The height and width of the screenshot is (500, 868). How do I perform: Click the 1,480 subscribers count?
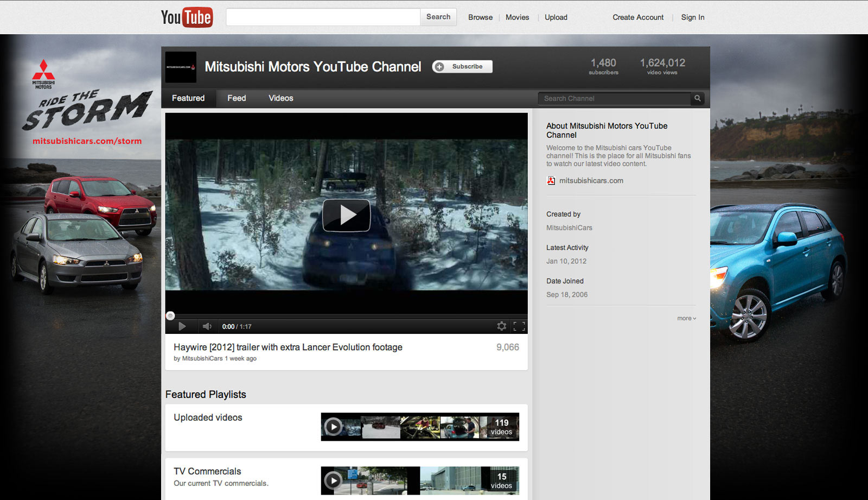(603, 66)
